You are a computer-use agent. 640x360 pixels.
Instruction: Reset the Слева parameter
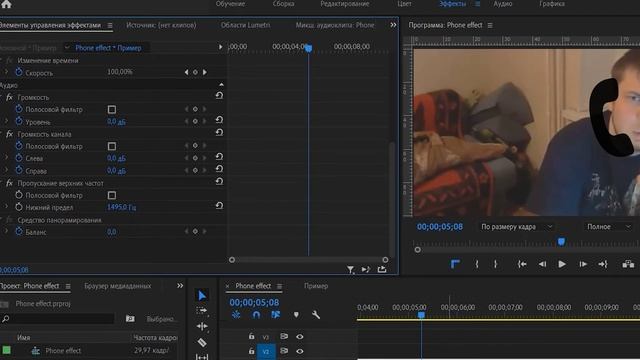(219, 157)
